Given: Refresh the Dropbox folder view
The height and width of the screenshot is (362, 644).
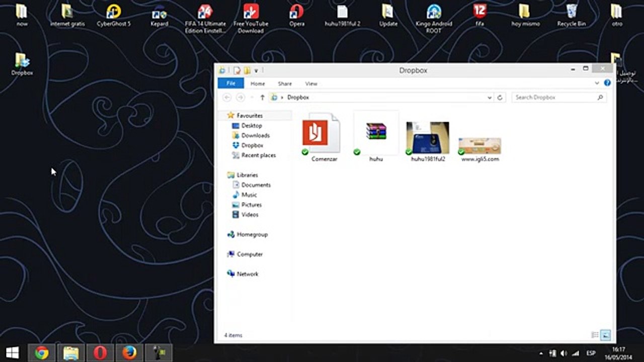Looking at the screenshot, I should (x=500, y=98).
